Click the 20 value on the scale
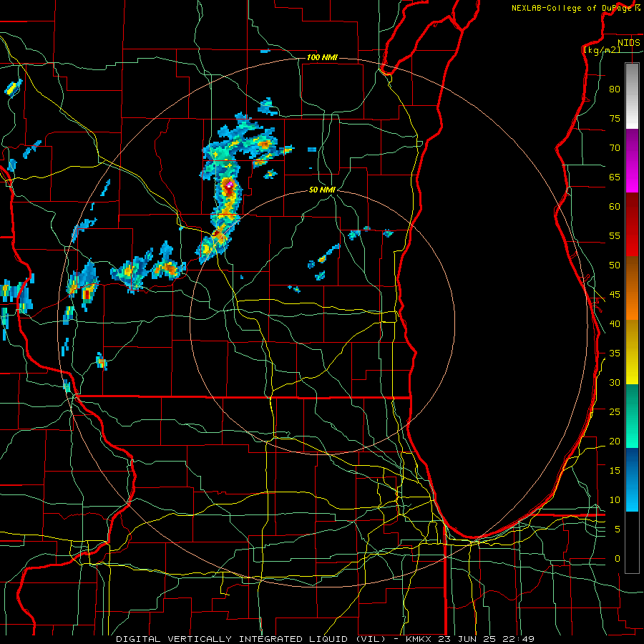This screenshot has height=644, width=644. pyautogui.click(x=615, y=441)
